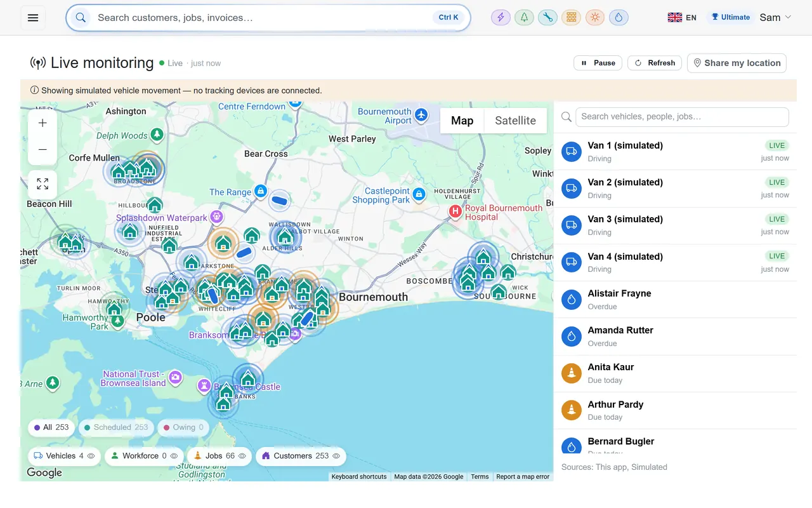Open the Sam user dropdown

tap(775, 18)
